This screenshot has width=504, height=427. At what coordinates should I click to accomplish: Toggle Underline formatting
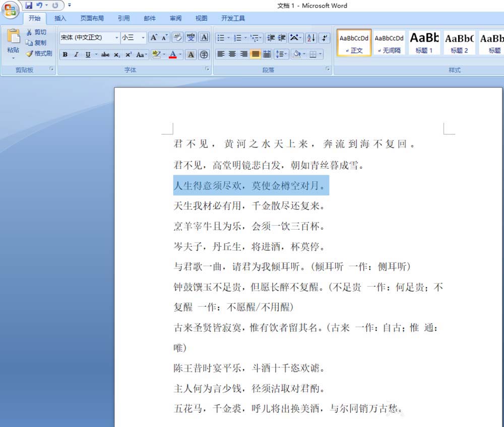88,54
